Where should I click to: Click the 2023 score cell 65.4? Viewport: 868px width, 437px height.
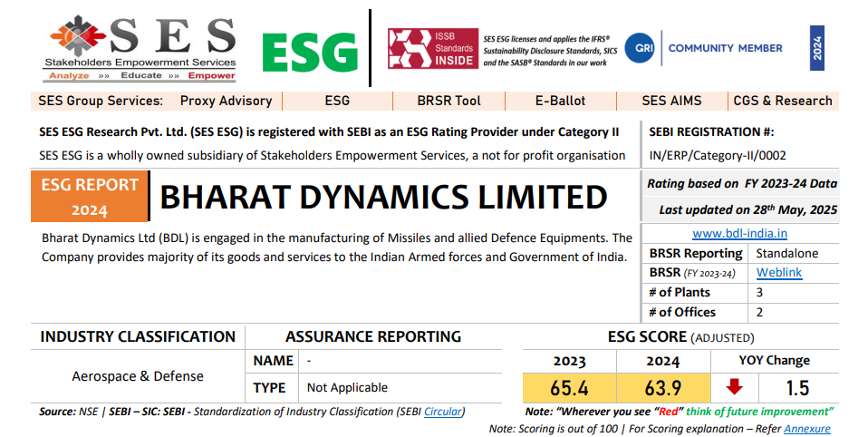[569, 388]
